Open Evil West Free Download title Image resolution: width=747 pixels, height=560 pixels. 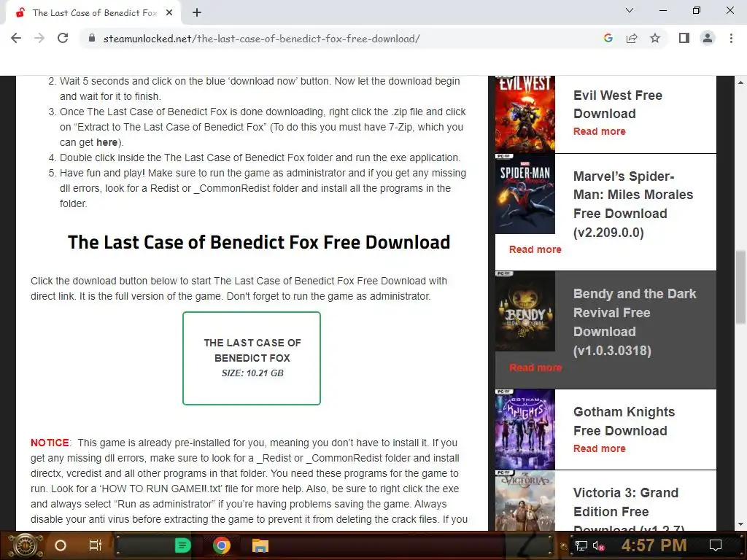(x=617, y=104)
